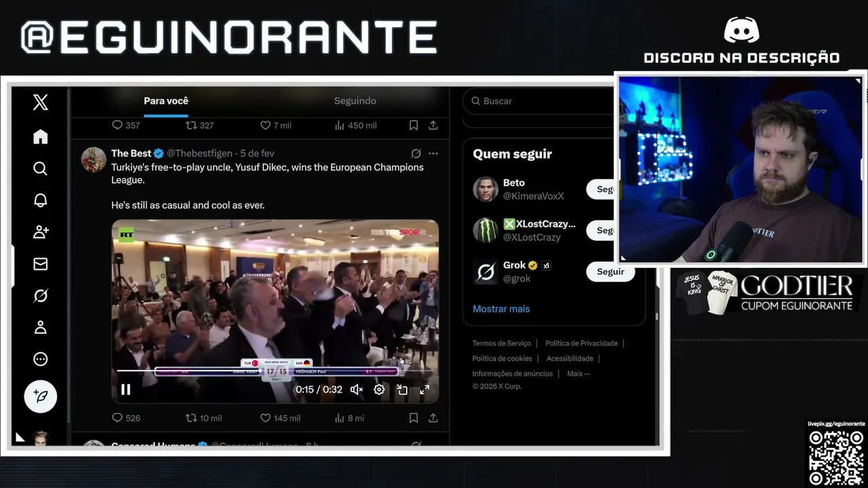Viewport: 868px width, 488px height.
Task: Open XLostCrazy profile avatar
Action: pos(486,230)
